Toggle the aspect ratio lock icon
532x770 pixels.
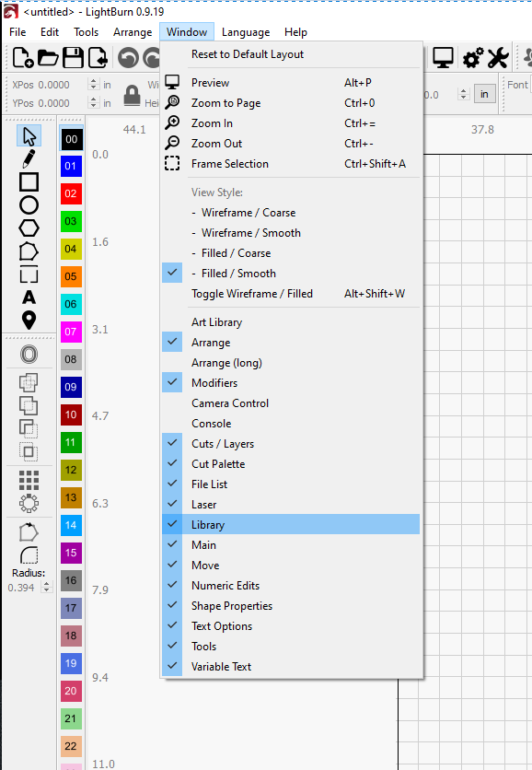[132, 95]
